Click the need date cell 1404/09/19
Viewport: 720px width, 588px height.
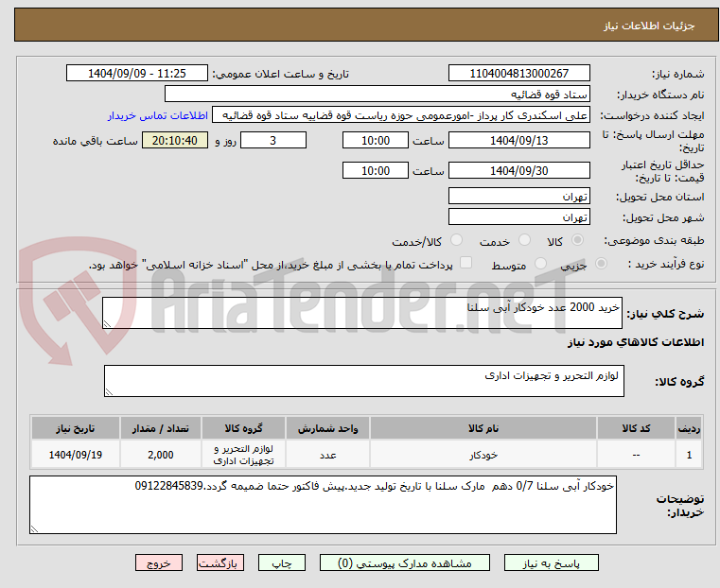pyautogui.click(x=76, y=455)
